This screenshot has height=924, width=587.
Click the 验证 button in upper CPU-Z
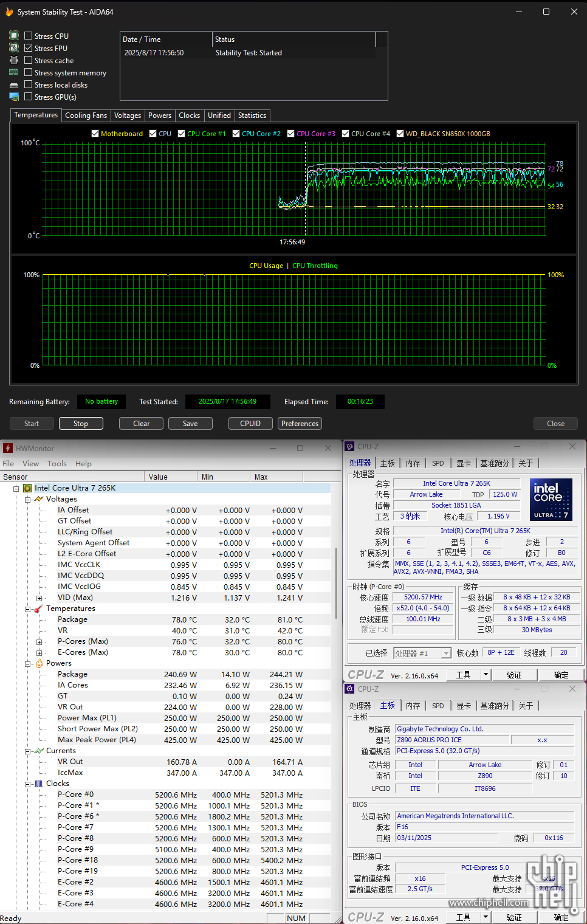(514, 675)
